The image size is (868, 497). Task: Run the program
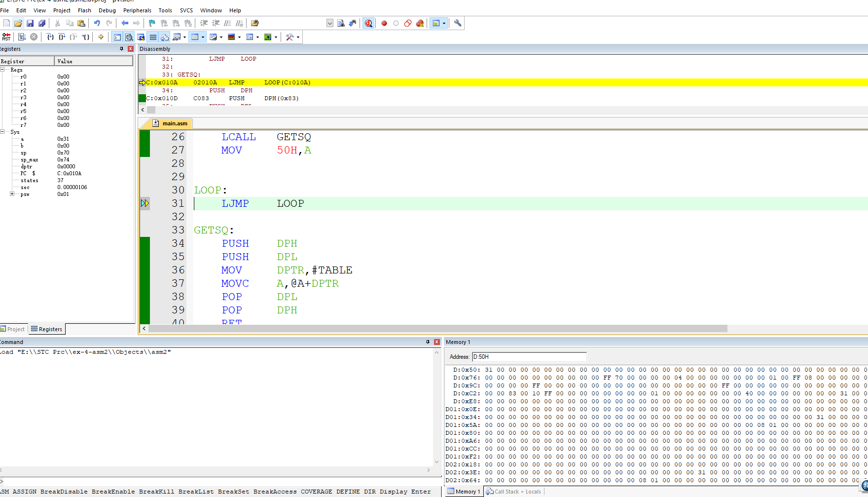click(x=22, y=37)
